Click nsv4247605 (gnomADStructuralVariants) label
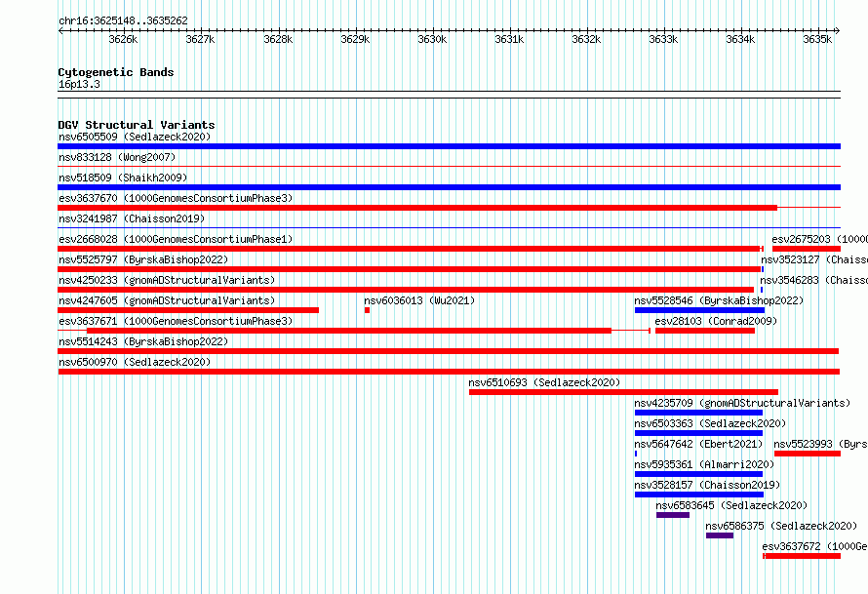This screenshot has width=868, height=594. [x=167, y=300]
